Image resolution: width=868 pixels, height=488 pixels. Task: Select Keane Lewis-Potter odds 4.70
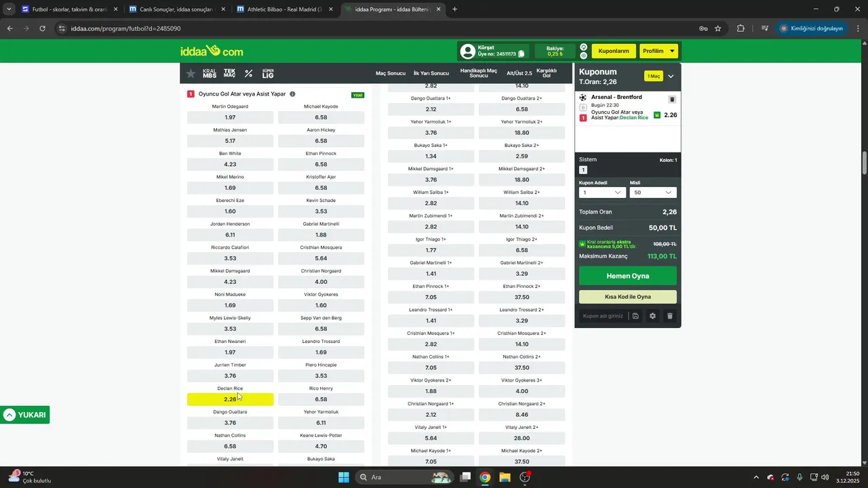321,447
